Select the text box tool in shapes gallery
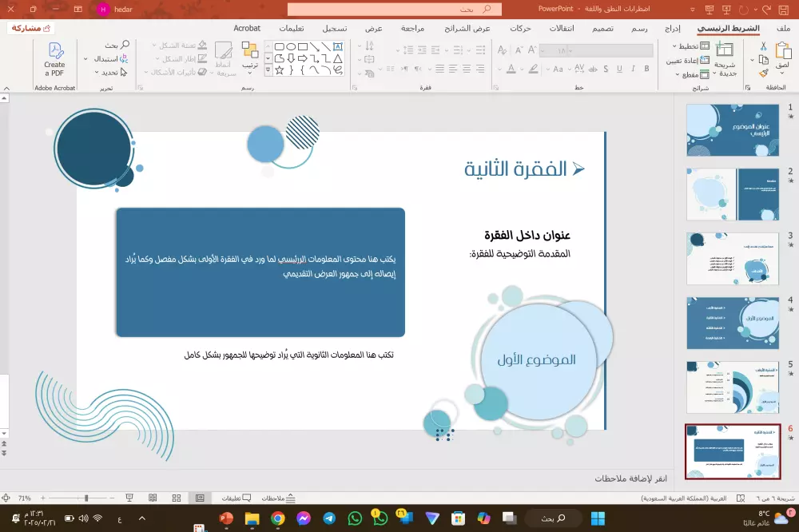The image size is (799, 532). (x=338, y=46)
